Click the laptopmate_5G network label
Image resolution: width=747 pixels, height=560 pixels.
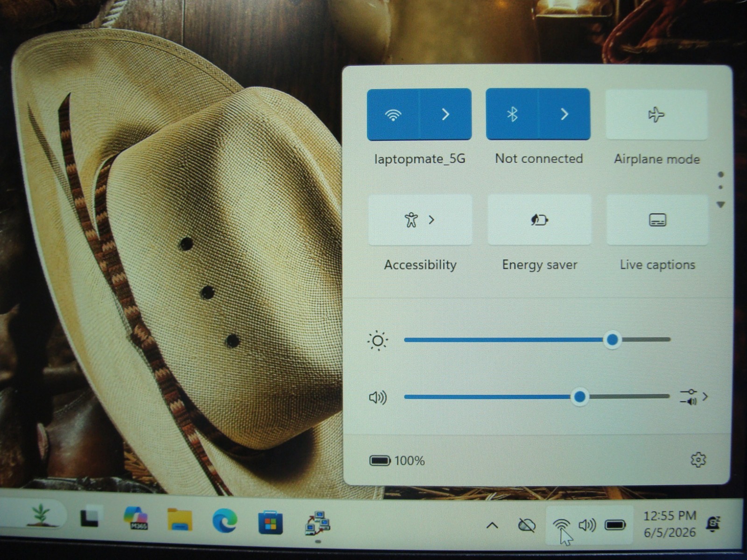420,159
